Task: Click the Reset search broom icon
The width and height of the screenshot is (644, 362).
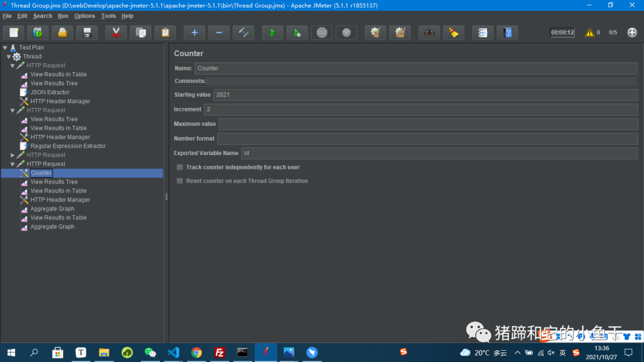Action: [454, 32]
